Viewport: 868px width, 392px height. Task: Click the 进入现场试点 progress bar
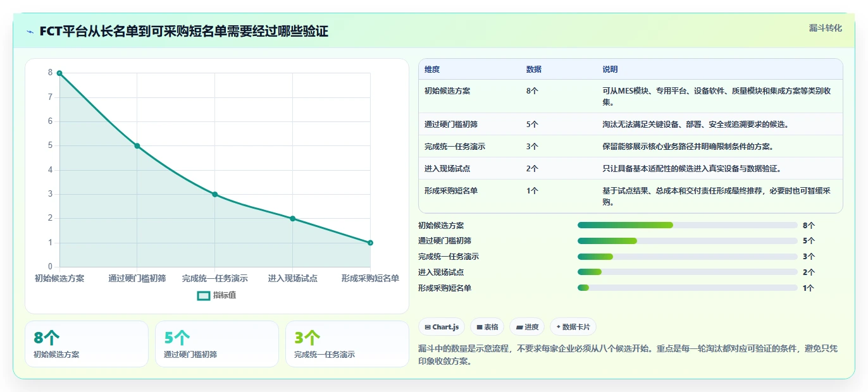[x=688, y=272]
